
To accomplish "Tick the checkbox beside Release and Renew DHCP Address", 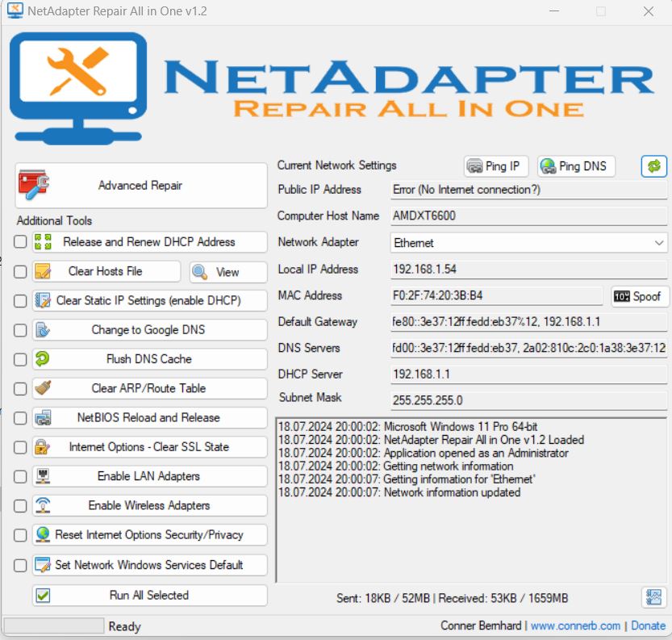I will 20,242.
